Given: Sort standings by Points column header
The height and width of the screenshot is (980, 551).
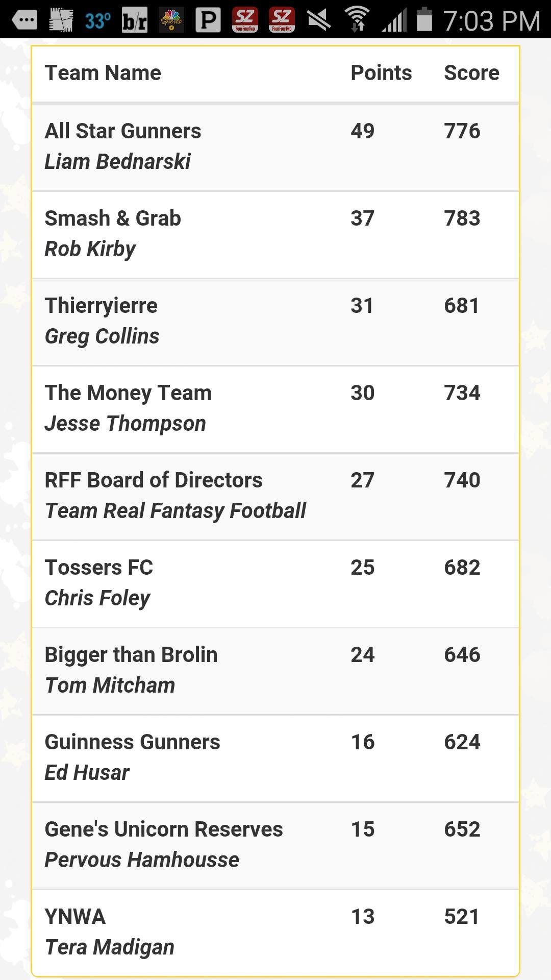Looking at the screenshot, I should pyautogui.click(x=381, y=73).
